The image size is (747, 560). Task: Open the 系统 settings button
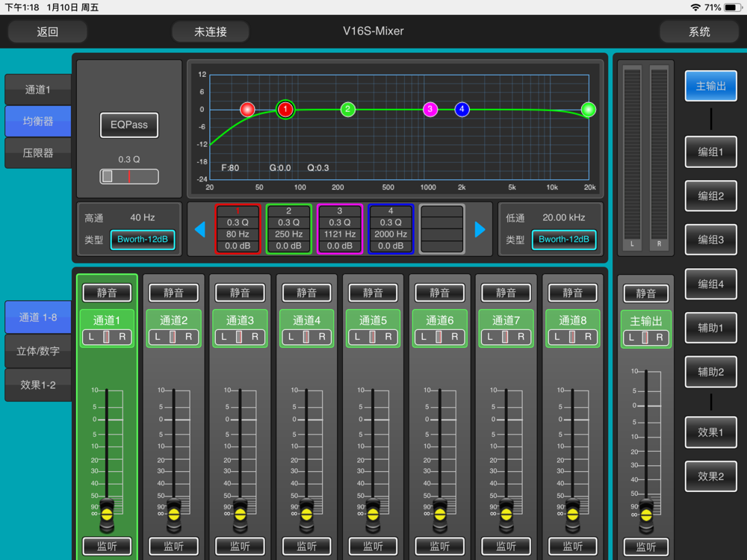[x=699, y=32]
